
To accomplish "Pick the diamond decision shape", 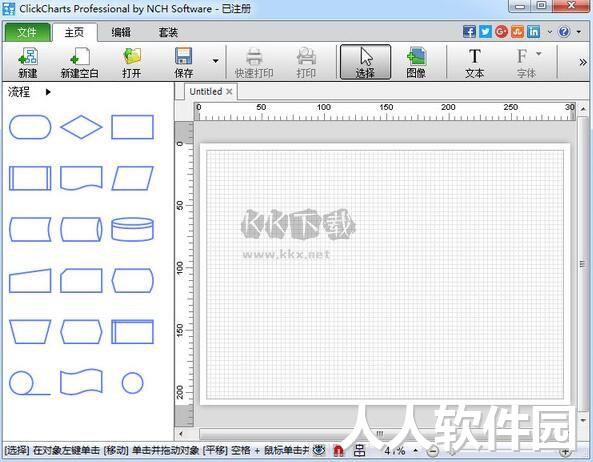I will pos(81,127).
